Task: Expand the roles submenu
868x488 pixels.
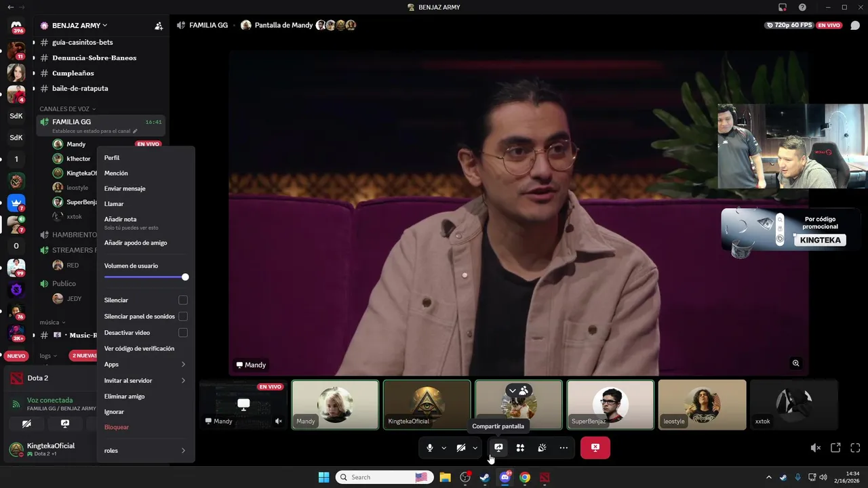Action: point(146,451)
